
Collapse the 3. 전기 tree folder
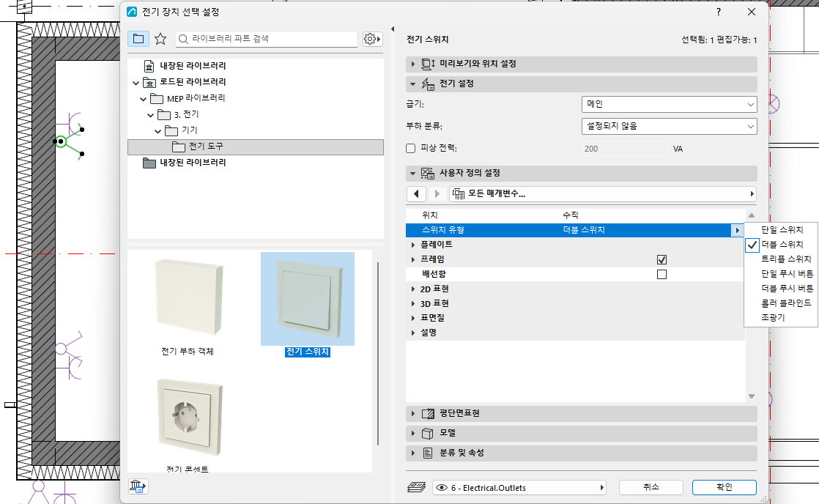point(150,115)
